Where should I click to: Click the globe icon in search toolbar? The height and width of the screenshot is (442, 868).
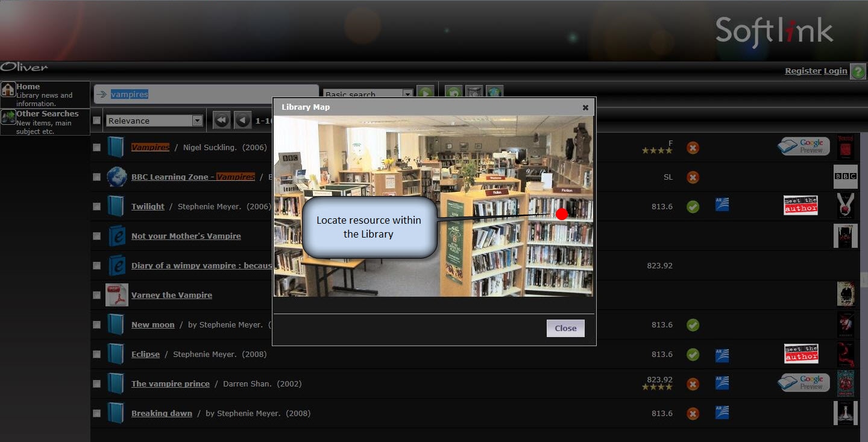click(494, 93)
